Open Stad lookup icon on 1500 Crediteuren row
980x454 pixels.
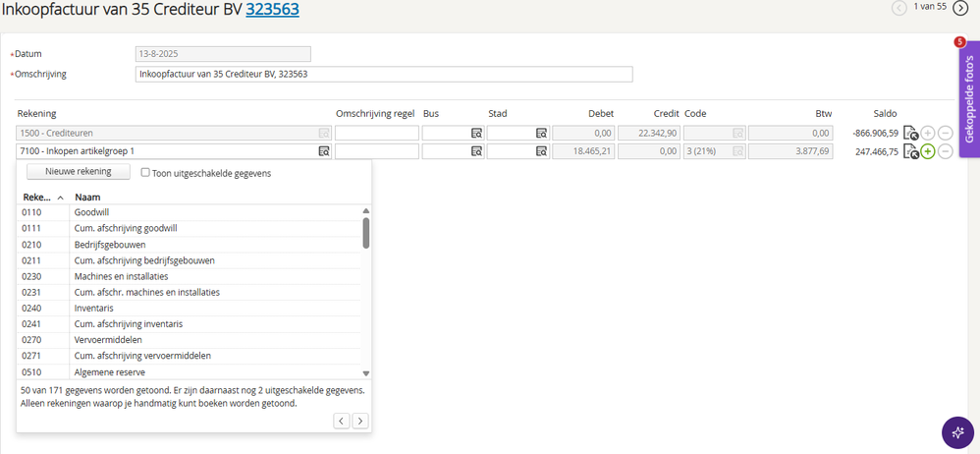click(x=541, y=134)
